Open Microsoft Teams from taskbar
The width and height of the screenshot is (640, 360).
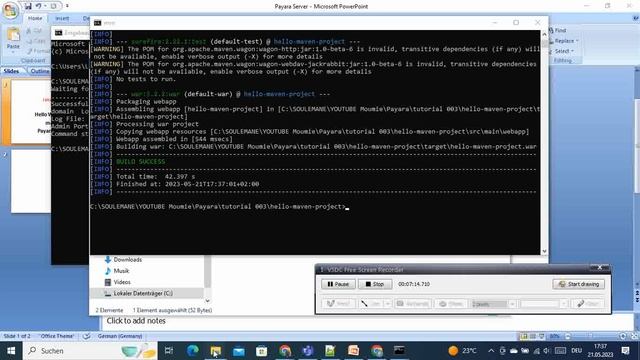pos(308,351)
